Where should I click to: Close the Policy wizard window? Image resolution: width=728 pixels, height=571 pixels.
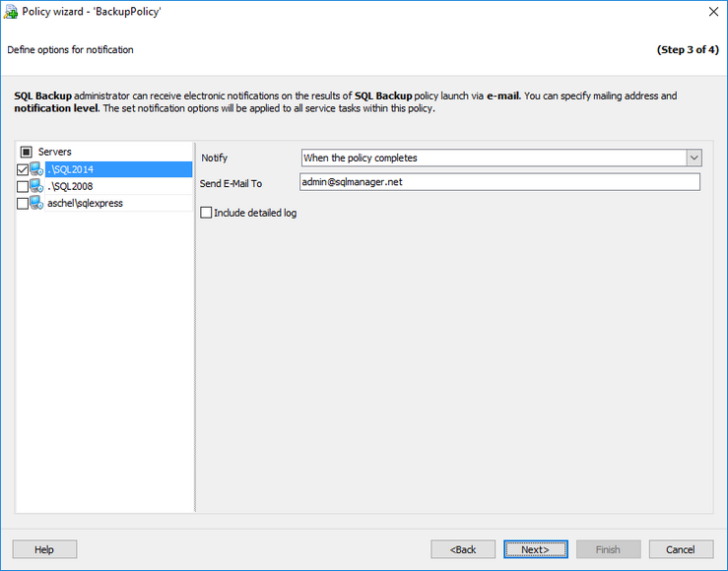tap(713, 12)
